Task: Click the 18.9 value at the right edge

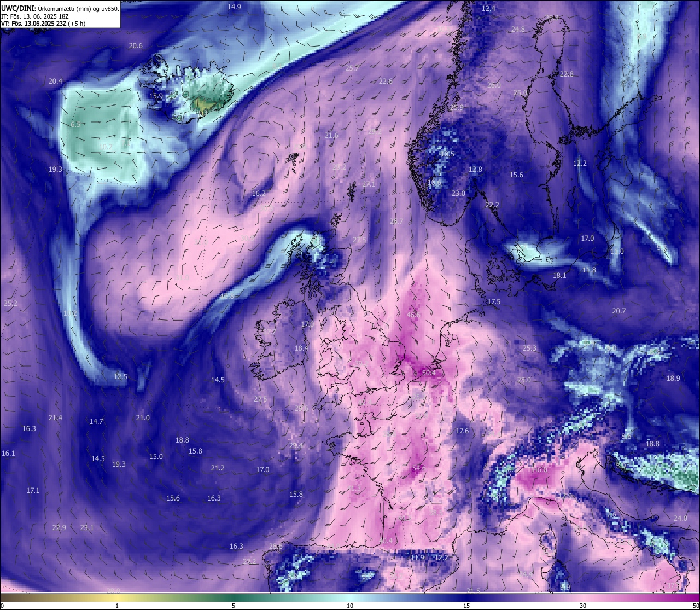Action: point(673,378)
